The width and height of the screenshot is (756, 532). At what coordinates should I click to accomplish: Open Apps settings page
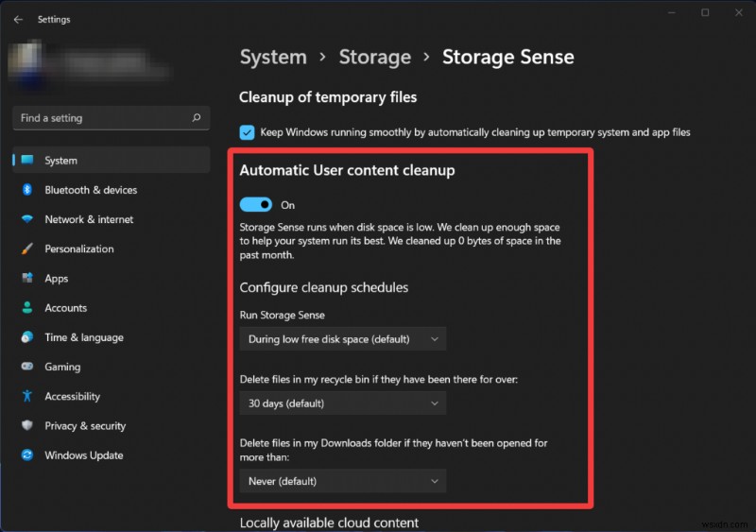[111, 278]
